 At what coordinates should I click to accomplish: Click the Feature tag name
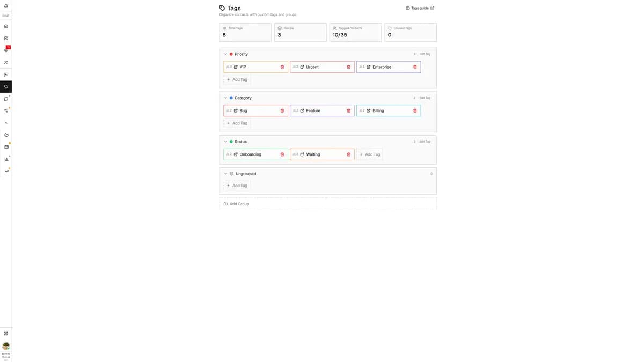click(x=313, y=110)
